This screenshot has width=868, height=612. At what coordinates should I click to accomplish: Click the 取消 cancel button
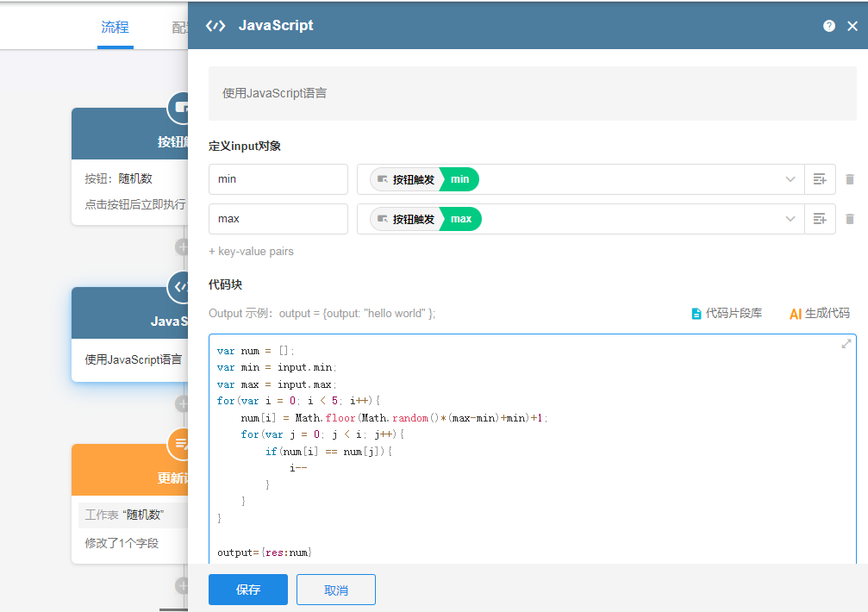335,590
